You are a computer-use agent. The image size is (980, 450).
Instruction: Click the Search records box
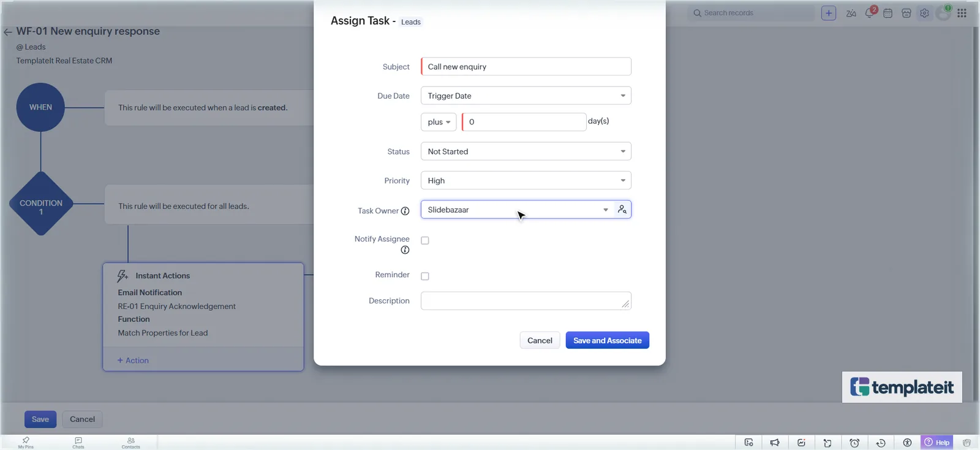[x=751, y=13]
